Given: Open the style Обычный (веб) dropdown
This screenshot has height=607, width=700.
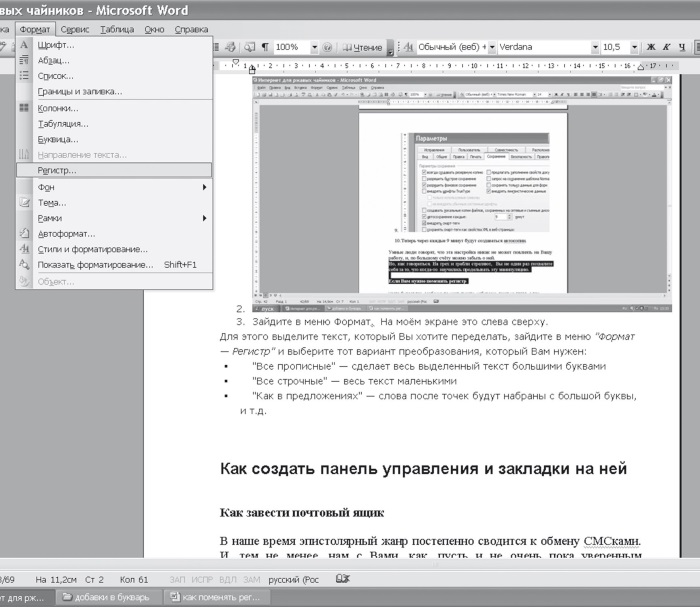Looking at the screenshot, I should pos(492,47).
